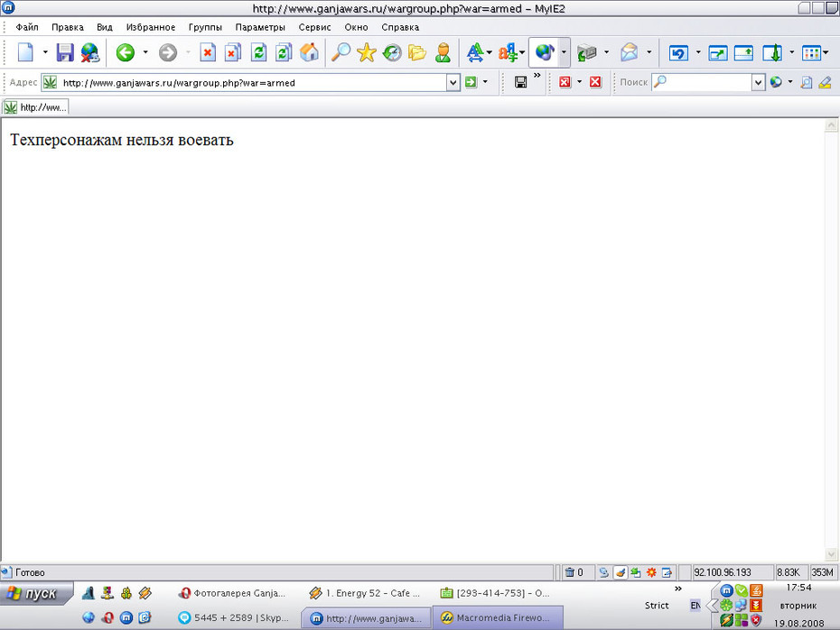Click the New blank page icon
Viewport: 840px width, 630px height.
25,52
